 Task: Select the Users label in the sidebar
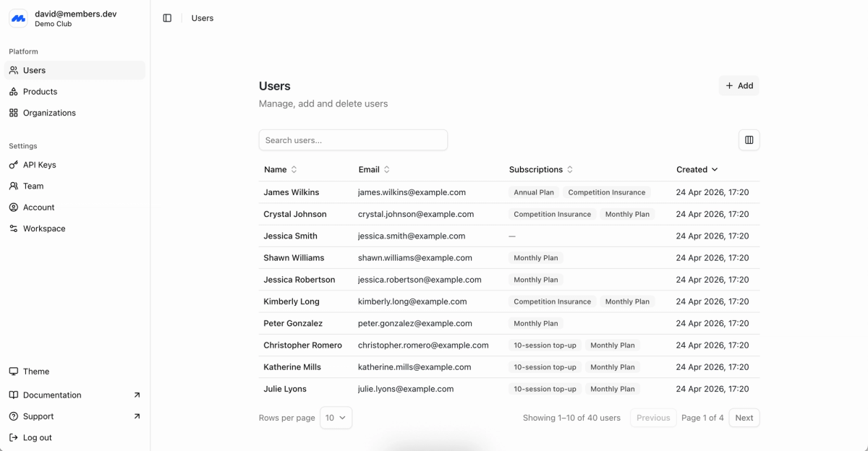(x=34, y=70)
